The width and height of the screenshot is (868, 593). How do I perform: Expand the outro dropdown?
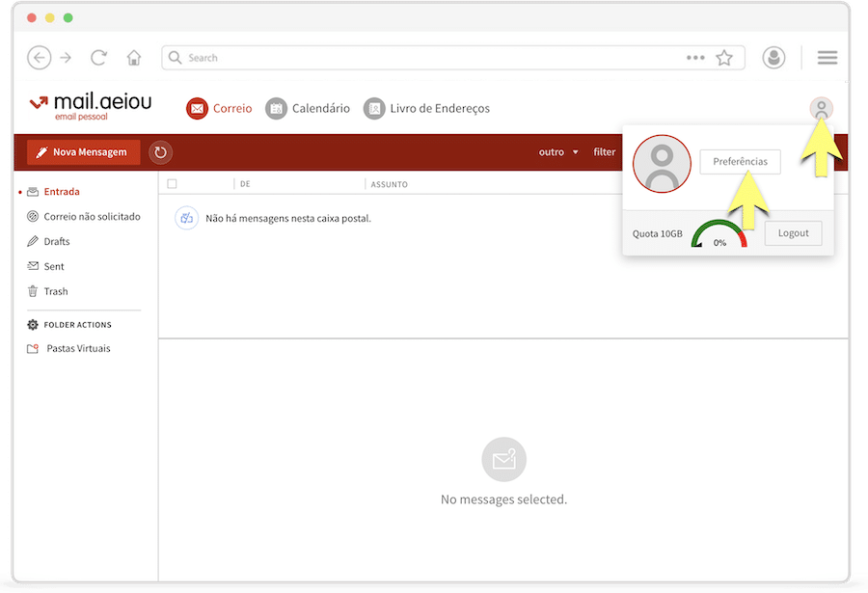(558, 152)
